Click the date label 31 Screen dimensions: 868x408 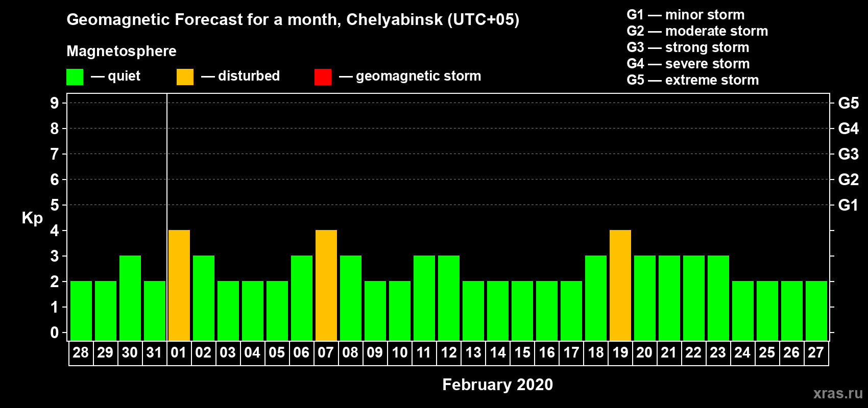point(154,352)
